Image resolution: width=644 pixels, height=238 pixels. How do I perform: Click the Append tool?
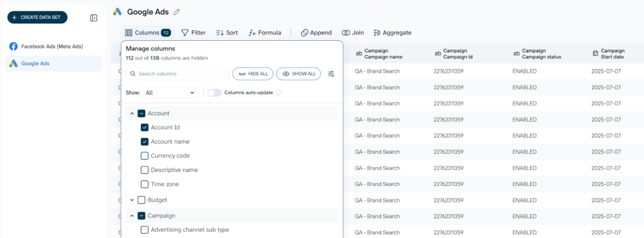(x=316, y=33)
